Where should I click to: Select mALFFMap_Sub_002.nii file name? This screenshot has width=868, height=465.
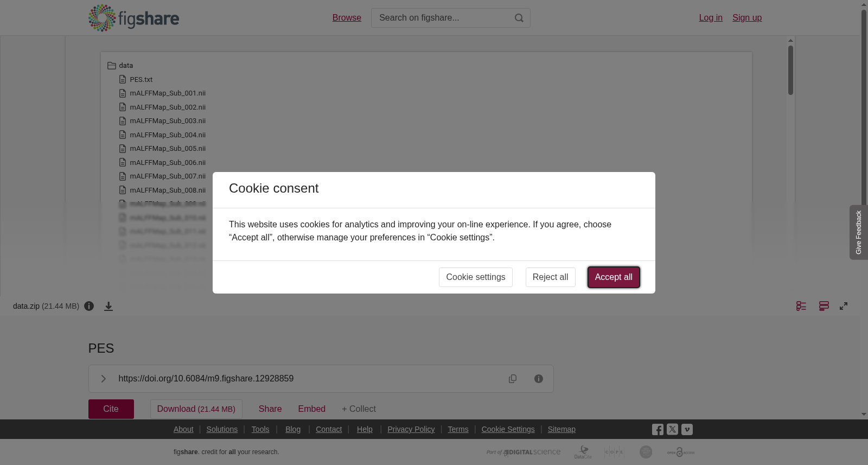(168, 107)
